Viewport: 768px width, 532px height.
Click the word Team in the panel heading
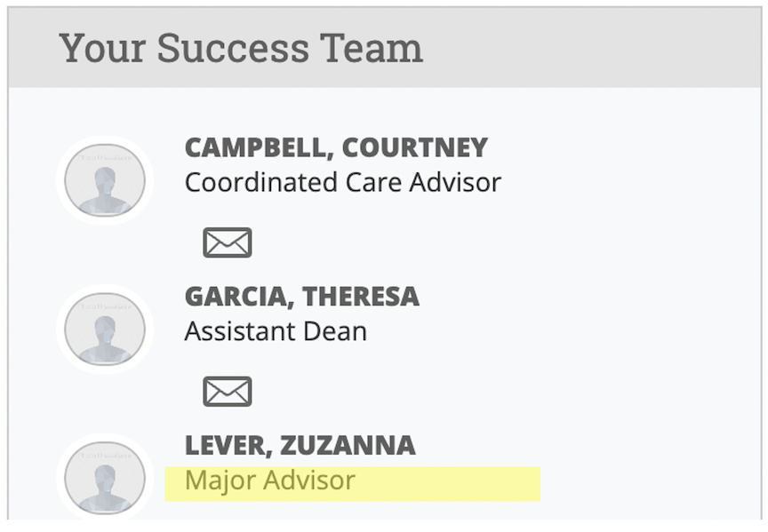372,48
